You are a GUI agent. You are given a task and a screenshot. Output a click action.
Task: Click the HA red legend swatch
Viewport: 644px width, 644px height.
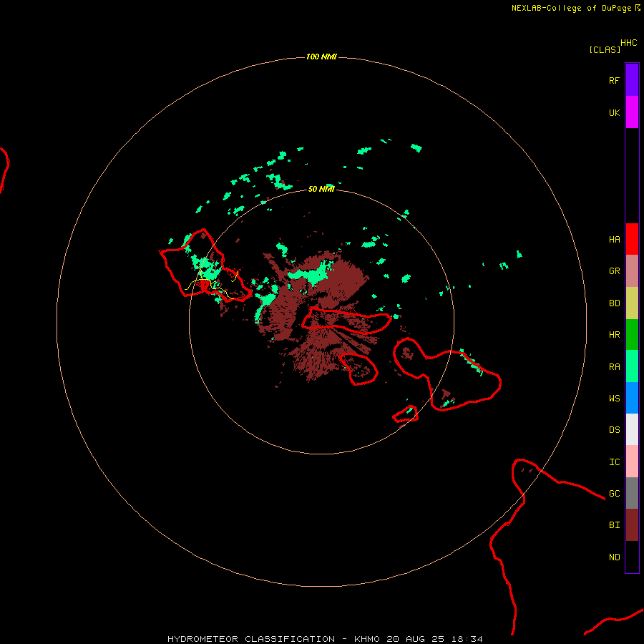tap(632, 239)
